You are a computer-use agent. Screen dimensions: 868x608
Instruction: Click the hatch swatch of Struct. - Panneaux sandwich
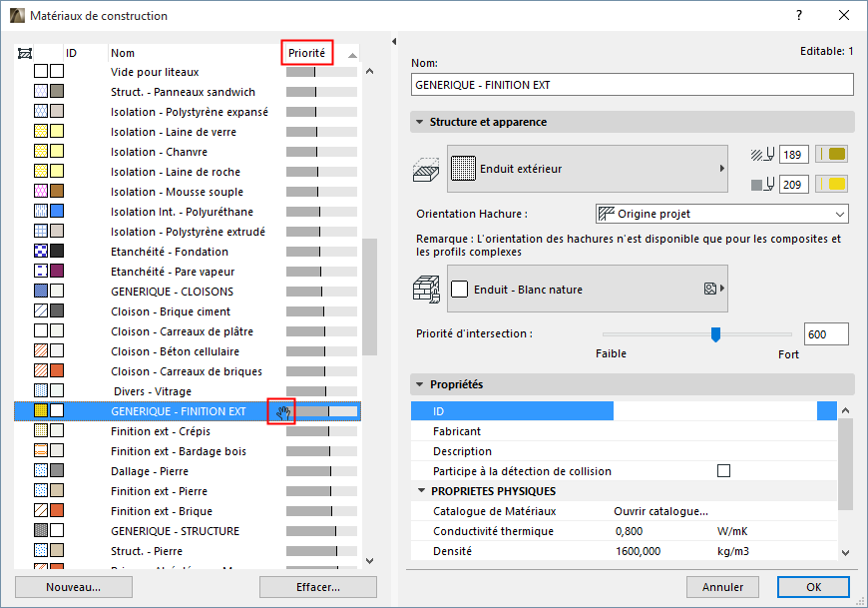41,91
